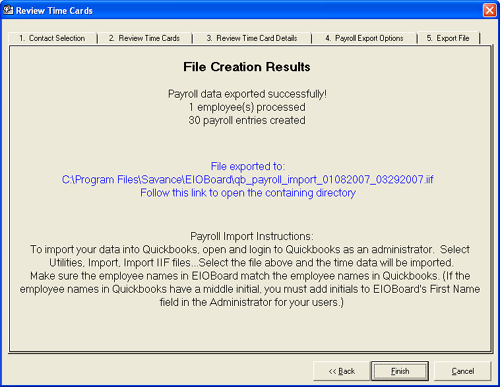Cancel the Review Time Cards wizard
500x387 pixels.
pos(463,371)
